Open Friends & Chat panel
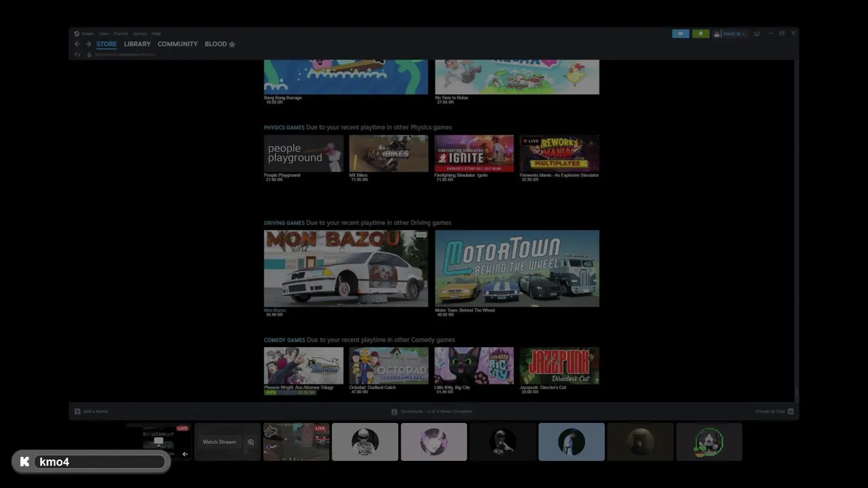Screen dimensions: 868x488 pyautogui.click(x=774, y=411)
